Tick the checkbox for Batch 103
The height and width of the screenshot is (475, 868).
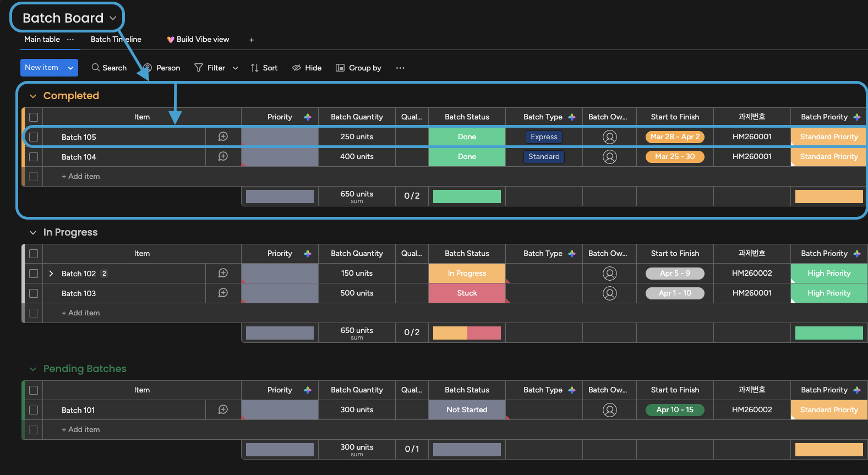34,293
